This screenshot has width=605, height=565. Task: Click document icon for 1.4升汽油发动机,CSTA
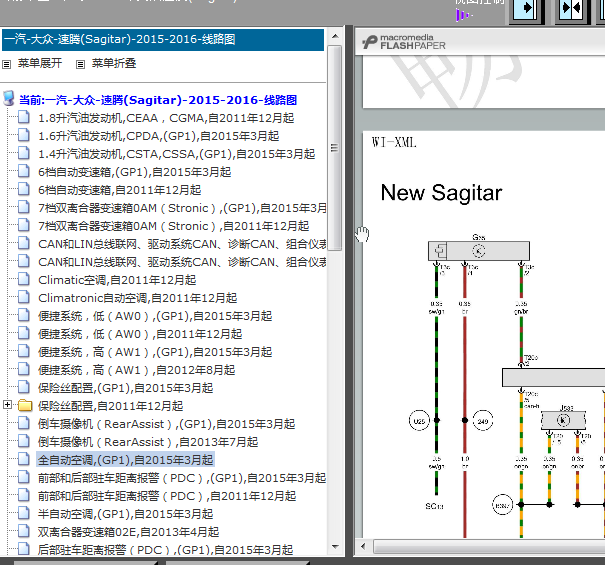click(24, 153)
